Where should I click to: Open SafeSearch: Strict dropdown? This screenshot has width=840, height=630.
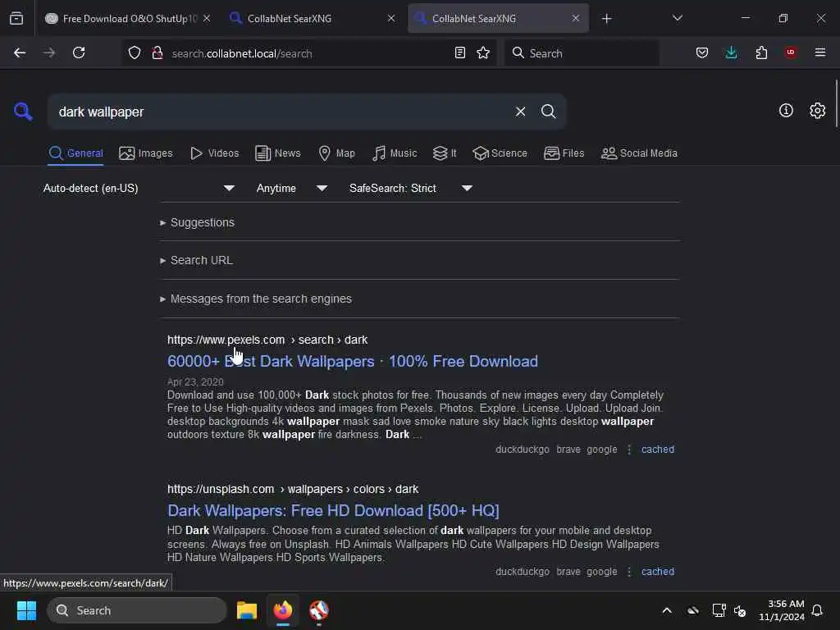(410, 188)
